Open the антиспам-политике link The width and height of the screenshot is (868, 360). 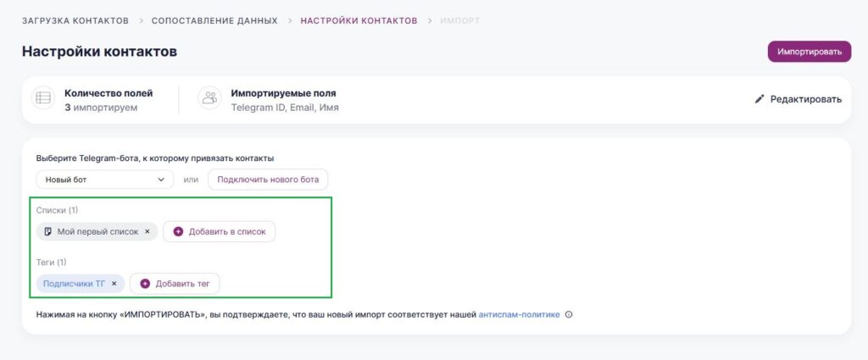(x=520, y=314)
